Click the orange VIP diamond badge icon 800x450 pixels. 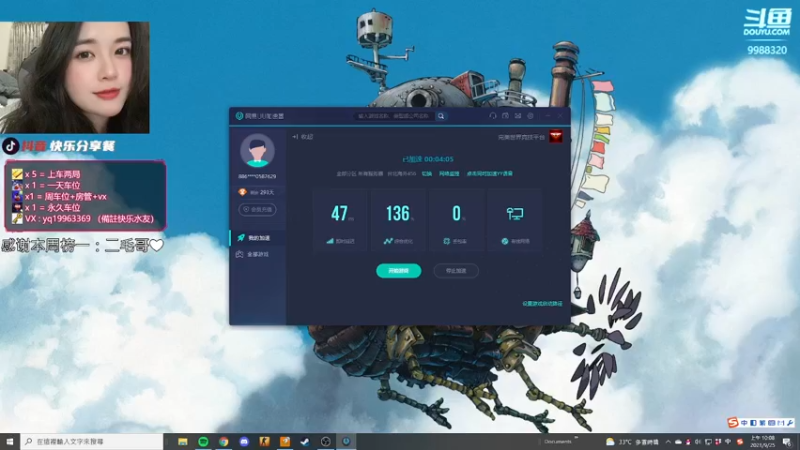(242, 192)
